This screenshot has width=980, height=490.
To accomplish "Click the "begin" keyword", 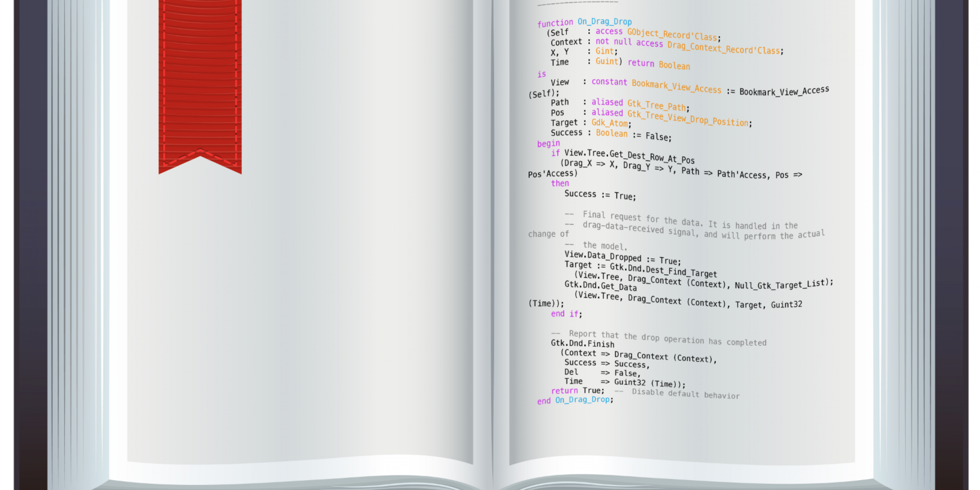I will coord(548,143).
